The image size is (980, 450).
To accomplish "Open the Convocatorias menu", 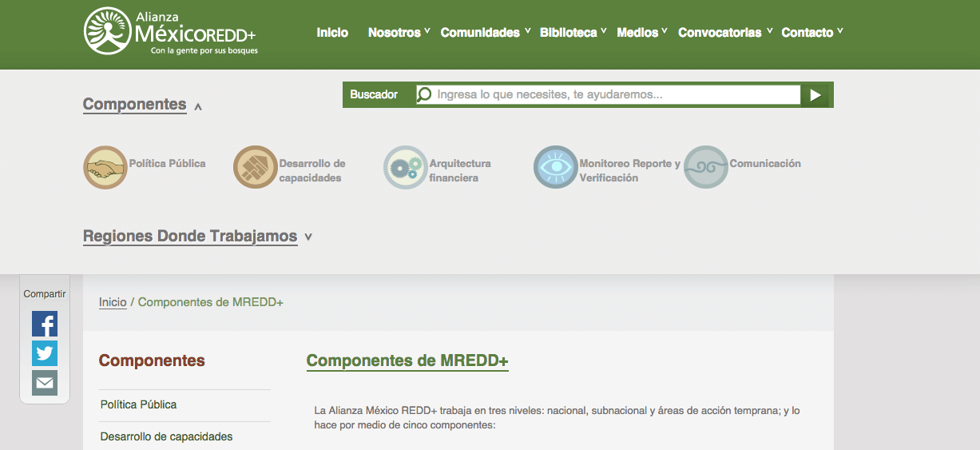I will (720, 33).
